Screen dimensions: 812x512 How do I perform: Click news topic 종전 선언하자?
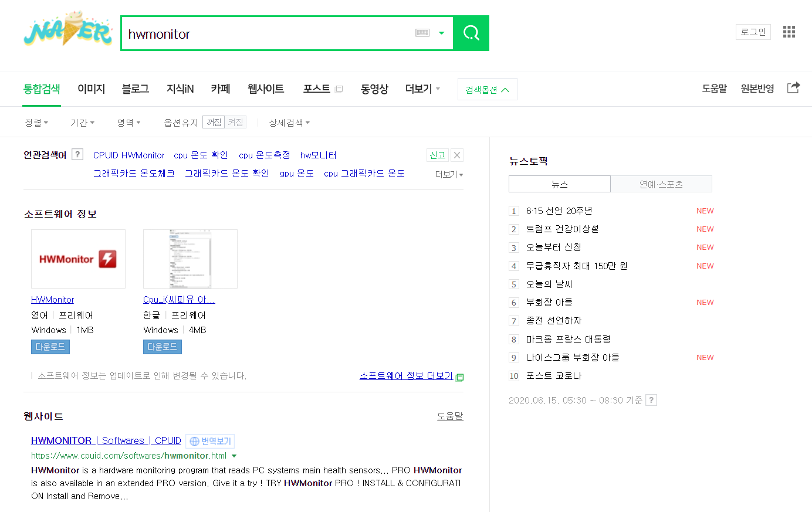[554, 320]
